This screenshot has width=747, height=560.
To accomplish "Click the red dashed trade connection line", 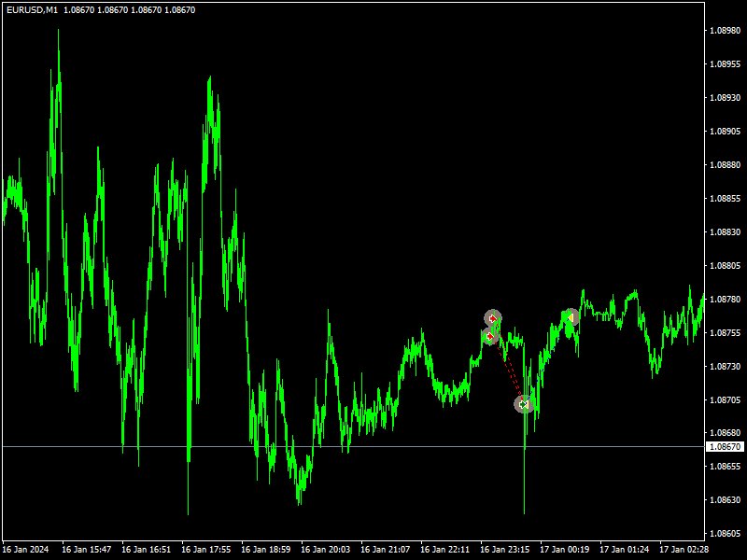I will click(508, 371).
